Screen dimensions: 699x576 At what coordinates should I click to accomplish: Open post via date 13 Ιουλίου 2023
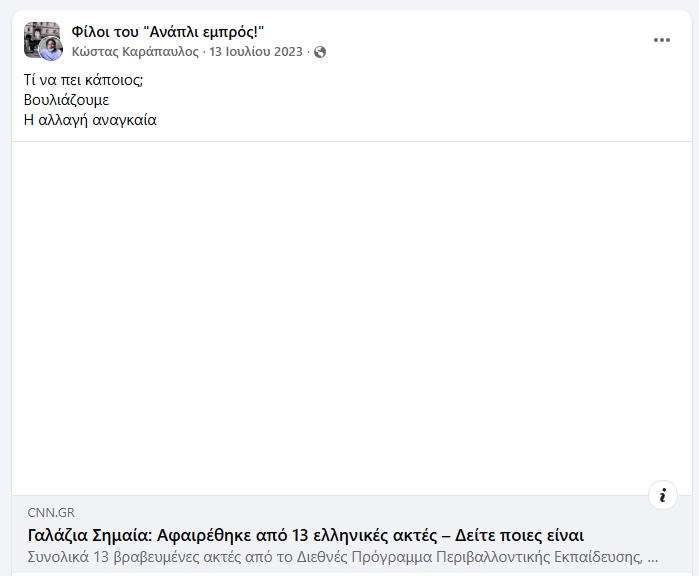tap(255, 52)
